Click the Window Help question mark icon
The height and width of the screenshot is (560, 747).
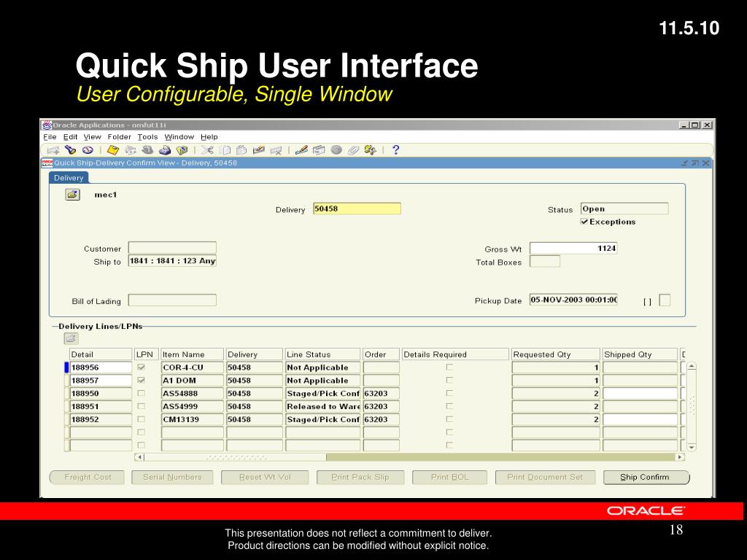(395, 150)
